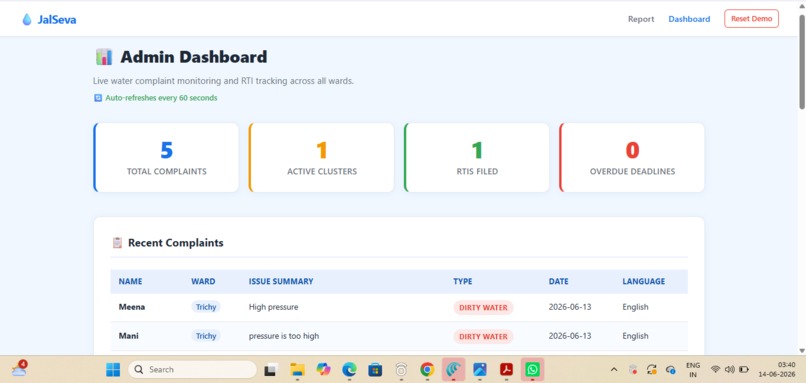Click the LANGUAGE column header
Viewport: 806px width, 383px height.
(644, 282)
